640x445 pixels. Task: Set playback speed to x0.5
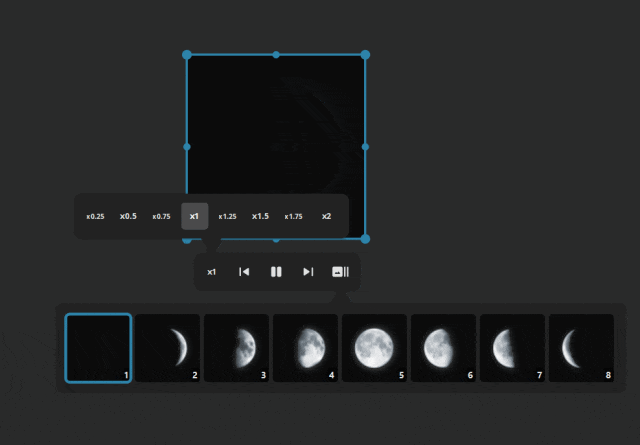pos(128,216)
